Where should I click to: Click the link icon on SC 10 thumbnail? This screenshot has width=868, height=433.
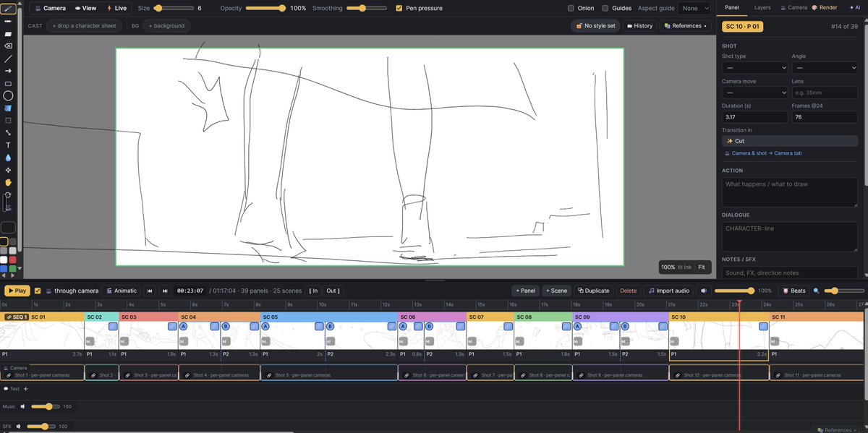(762, 327)
